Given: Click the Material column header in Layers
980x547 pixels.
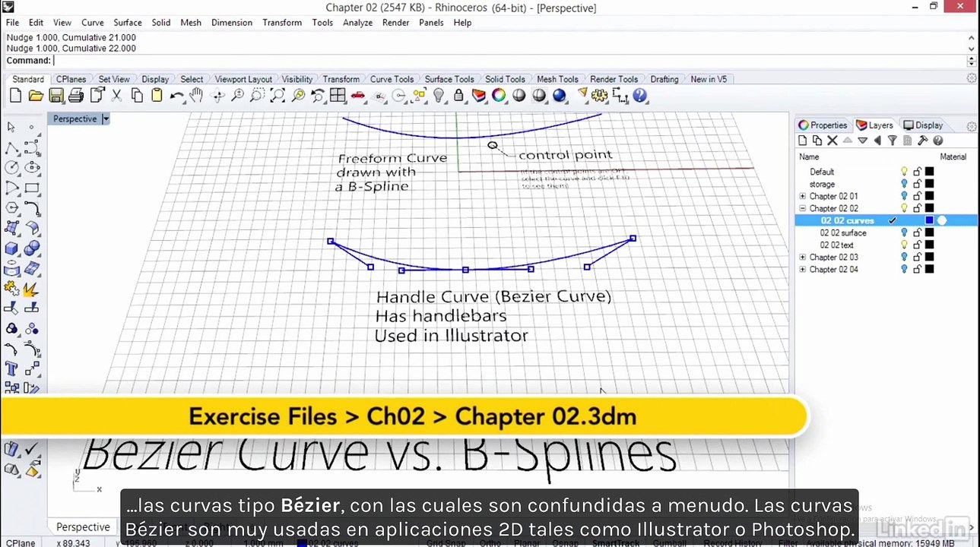Looking at the screenshot, I should (x=953, y=157).
